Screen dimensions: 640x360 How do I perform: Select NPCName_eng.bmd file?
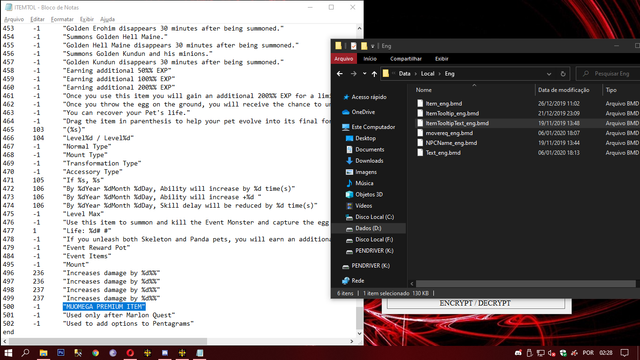coord(451,143)
